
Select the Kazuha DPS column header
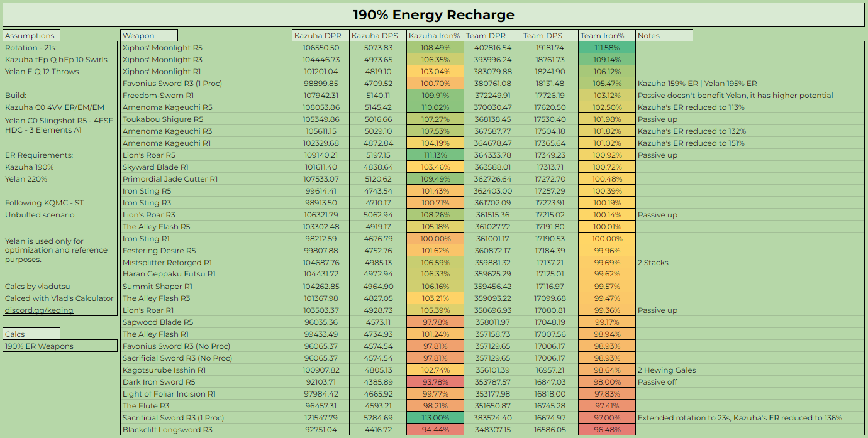(x=377, y=36)
